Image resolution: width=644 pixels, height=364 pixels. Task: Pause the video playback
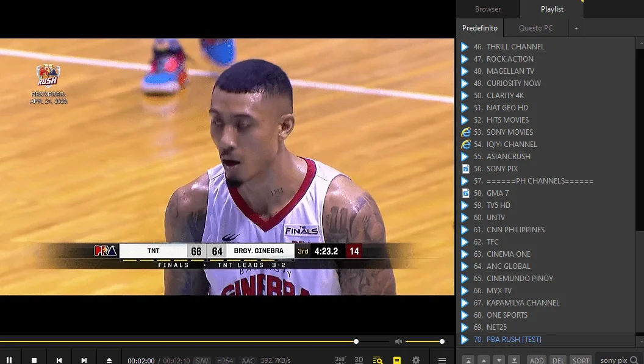pyautogui.click(x=9, y=360)
